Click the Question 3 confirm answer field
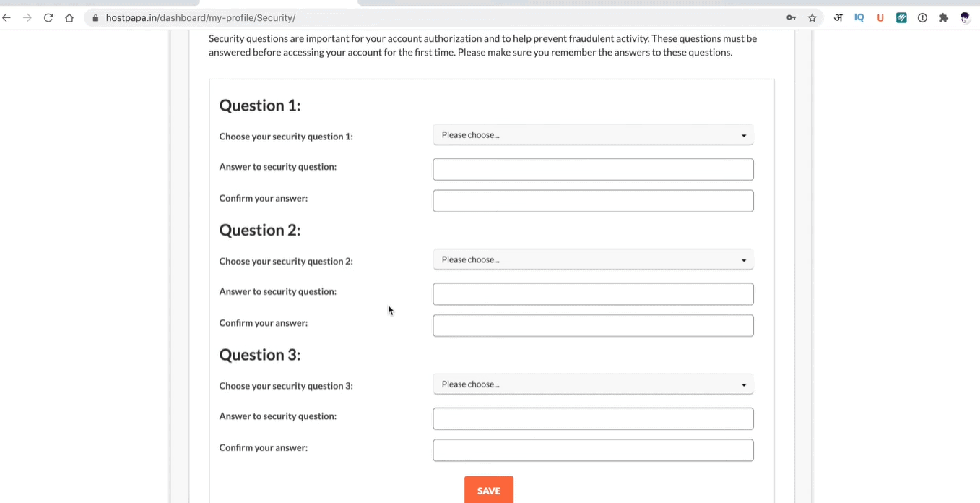Viewport: 980px width, 503px height. [x=593, y=450]
